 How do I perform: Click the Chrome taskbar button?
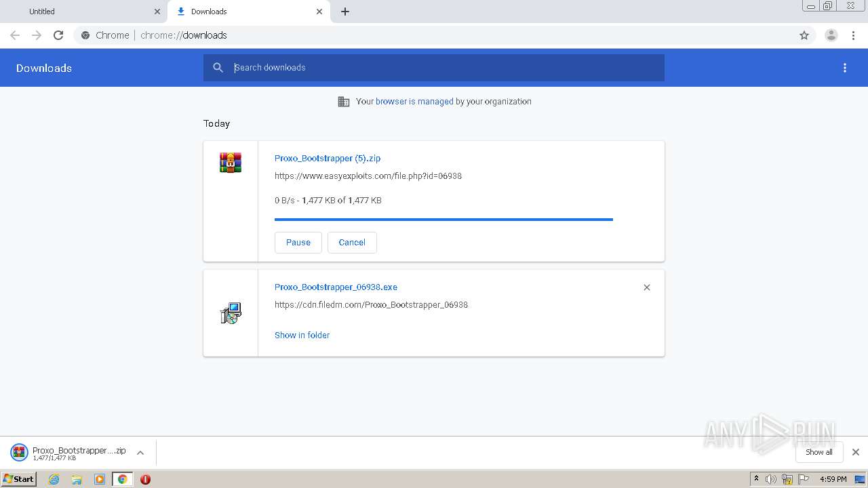coord(122,479)
